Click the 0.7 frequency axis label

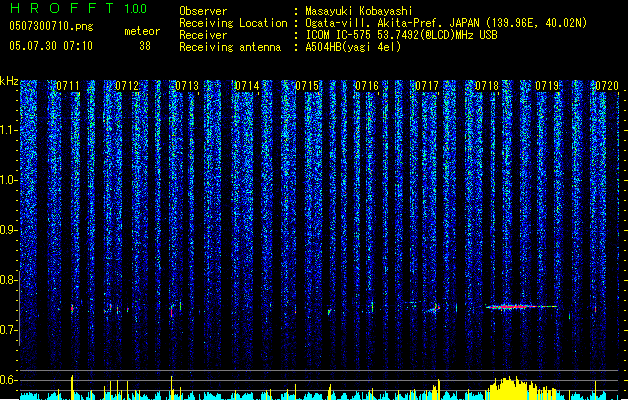point(8,330)
